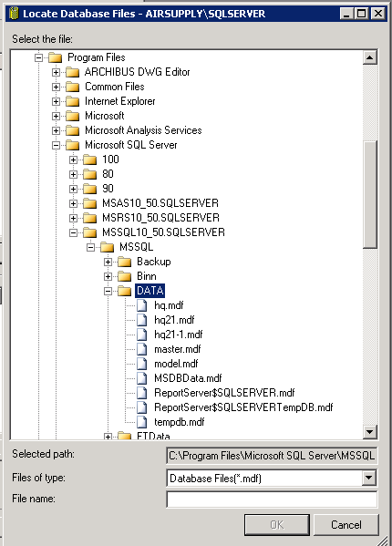Image resolution: width=392 pixels, height=546 pixels.
Task: Expand the Common Files folder
Action: [56, 87]
